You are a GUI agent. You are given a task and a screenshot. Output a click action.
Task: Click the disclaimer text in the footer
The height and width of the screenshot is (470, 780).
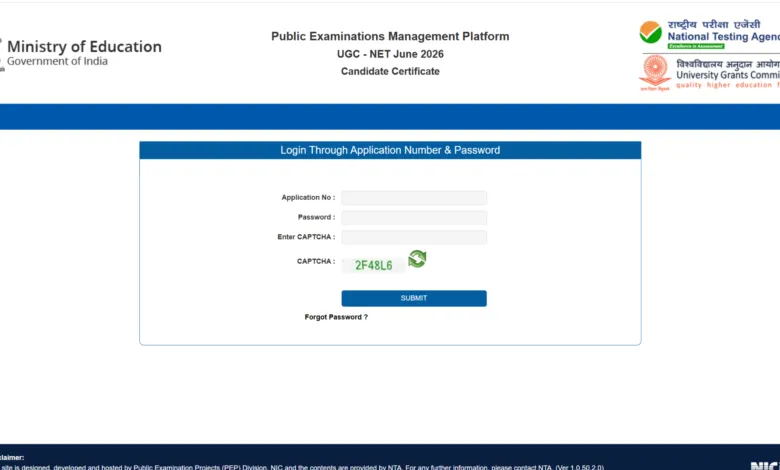pos(302,467)
